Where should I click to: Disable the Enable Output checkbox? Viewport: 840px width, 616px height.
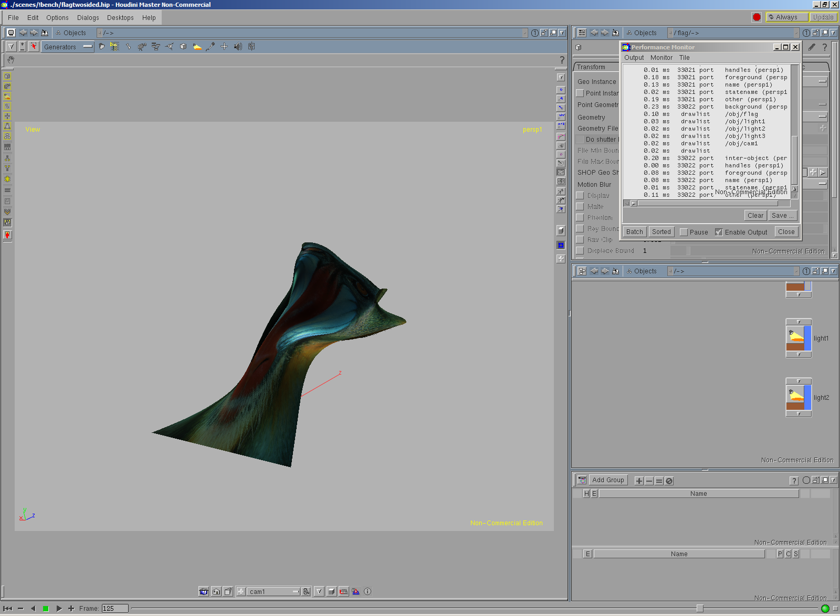click(x=719, y=232)
